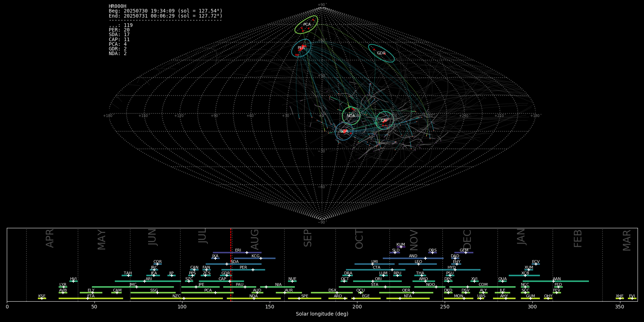Select the COM shower bar in timeline
Image resolution: width=644 pixels, height=322 pixels.
coord(483,287)
